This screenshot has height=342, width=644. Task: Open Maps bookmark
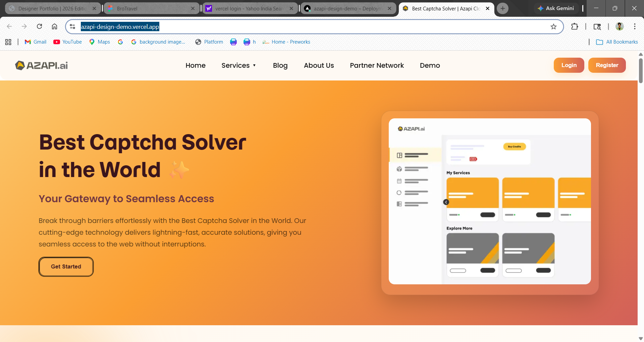tap(100, 42)
